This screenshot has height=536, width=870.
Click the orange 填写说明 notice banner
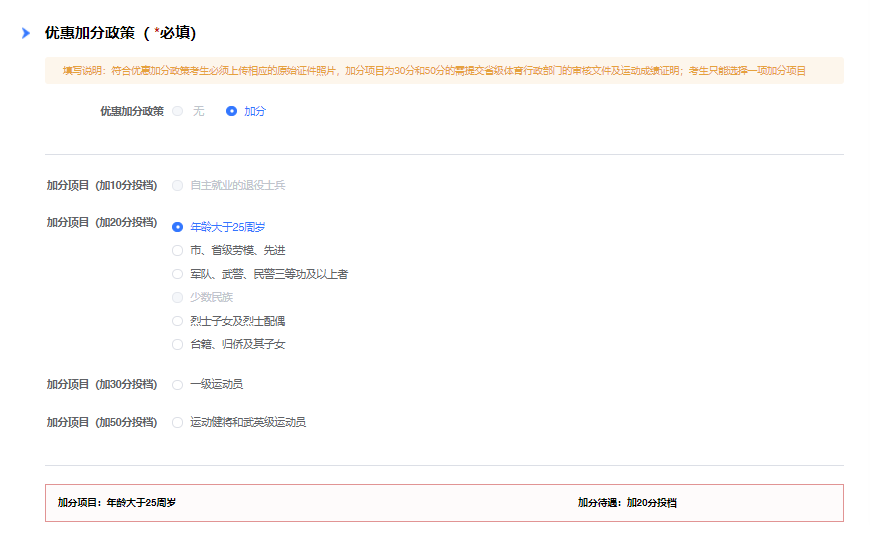[444, 71]
